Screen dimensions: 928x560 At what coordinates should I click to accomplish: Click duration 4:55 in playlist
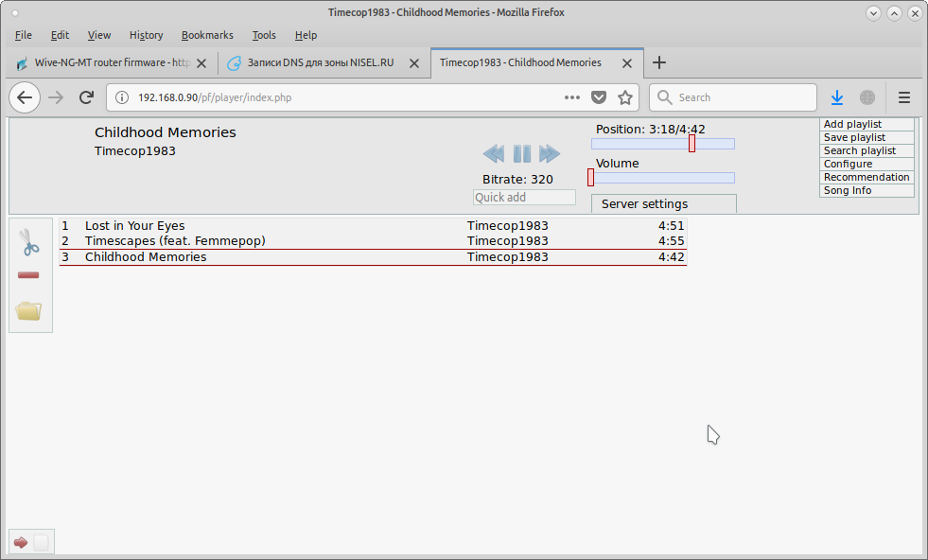[671, 241]
